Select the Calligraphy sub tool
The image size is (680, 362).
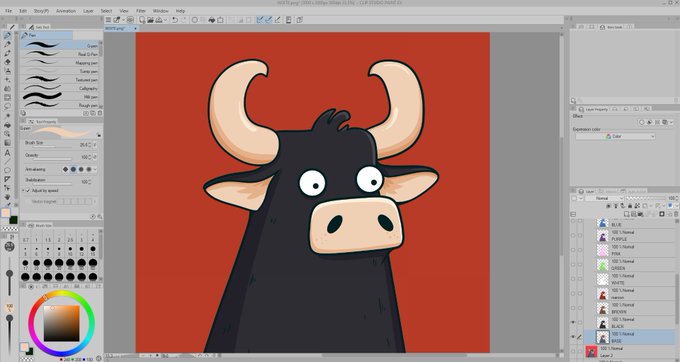click(x=60, y=88)
